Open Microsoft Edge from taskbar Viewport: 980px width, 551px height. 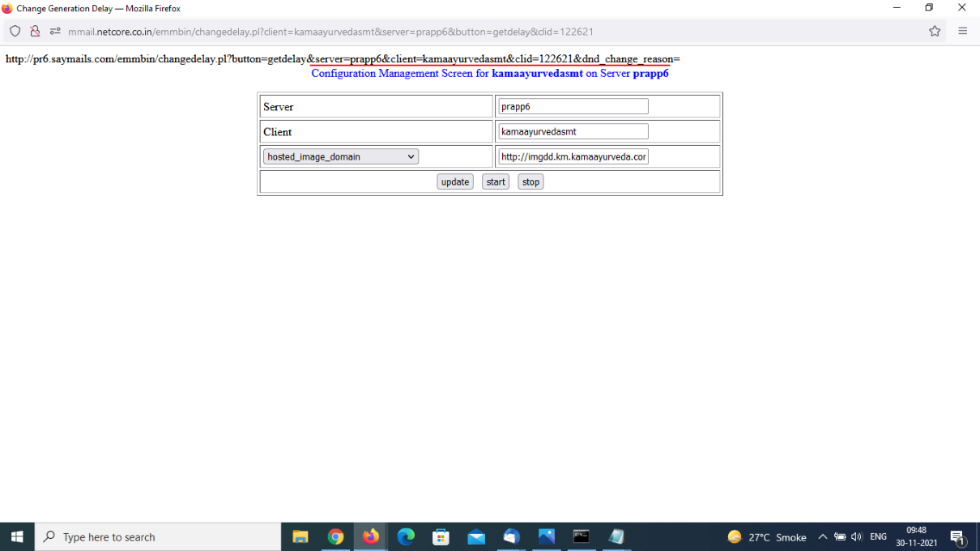tap(406, 536)
